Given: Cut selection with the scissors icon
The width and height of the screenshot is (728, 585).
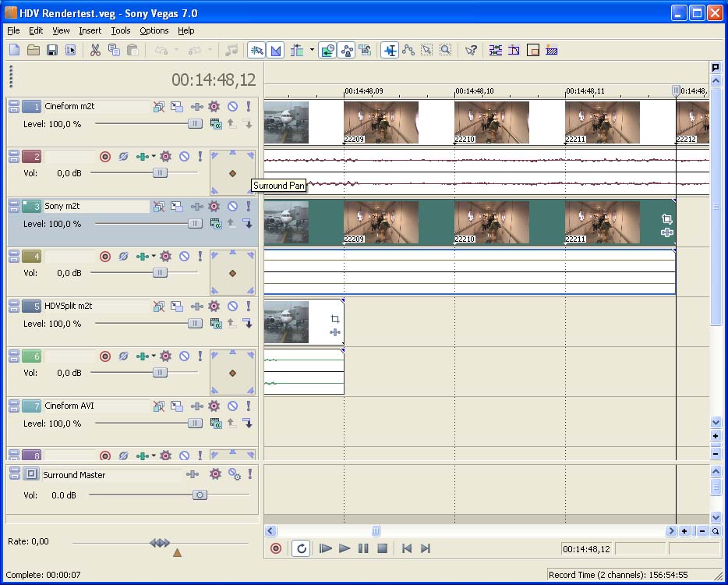Looking at the screenshot, I should click(x=95, y=50).
